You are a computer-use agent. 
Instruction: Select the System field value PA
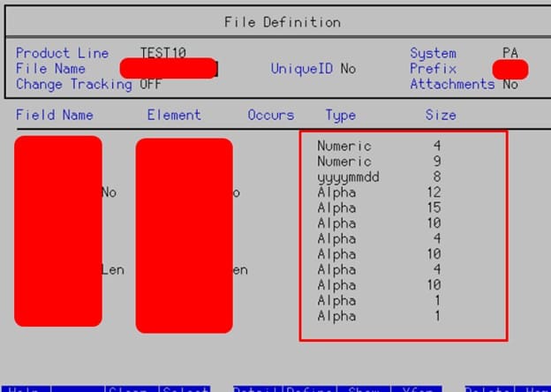point(509,54)
